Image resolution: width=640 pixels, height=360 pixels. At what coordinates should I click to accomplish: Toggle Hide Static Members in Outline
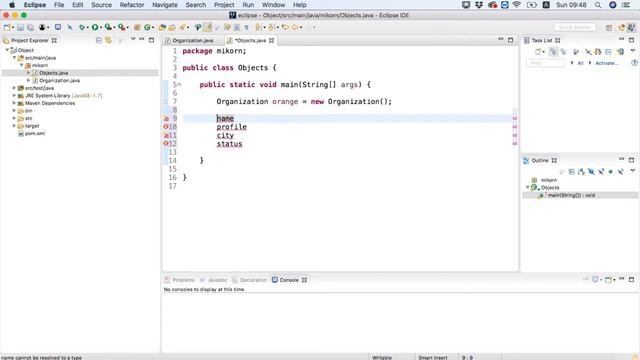click(x=601, y=172)
